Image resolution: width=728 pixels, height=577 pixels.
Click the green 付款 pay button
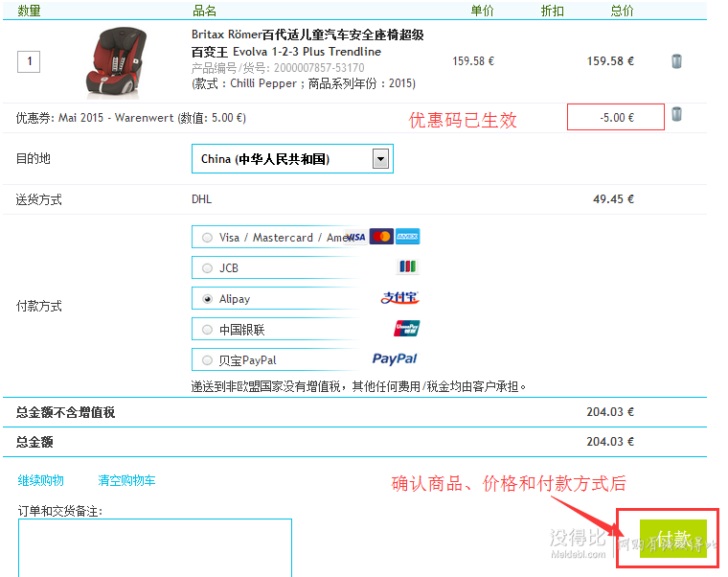tap(673, 539)
